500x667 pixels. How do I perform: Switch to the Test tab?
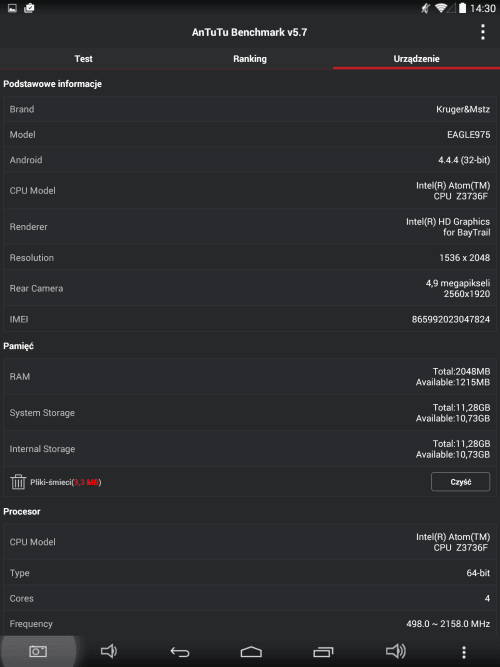(83, 59)
